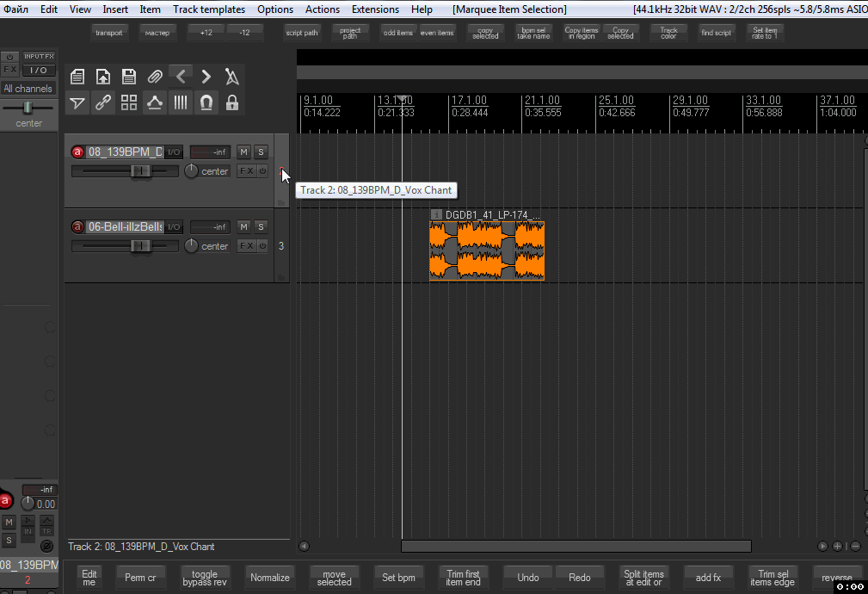Viewport: 868px width, 594px height.
Task: Click the New project document icon
Action: (x=77, y=77)
